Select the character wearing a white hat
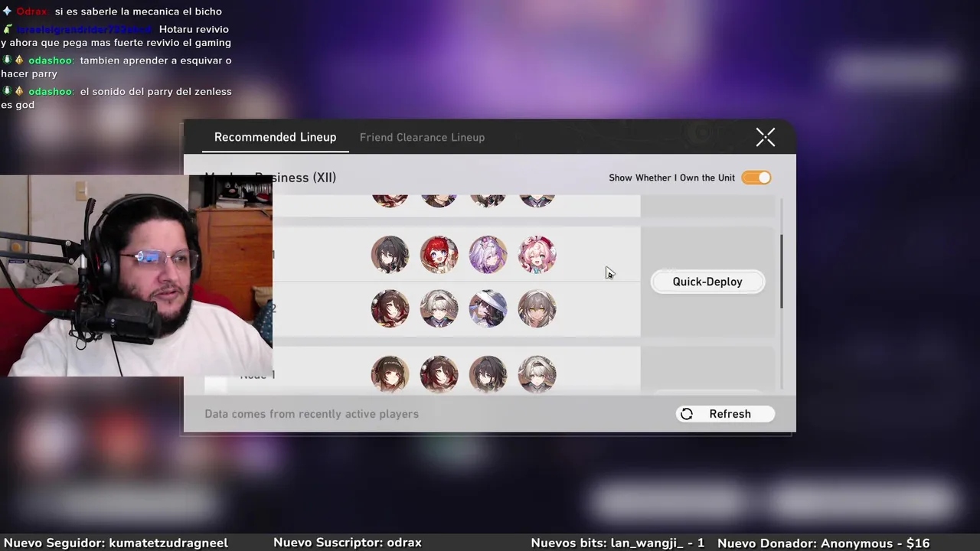This screenshot has width=980, height=551. pos(488,308)
